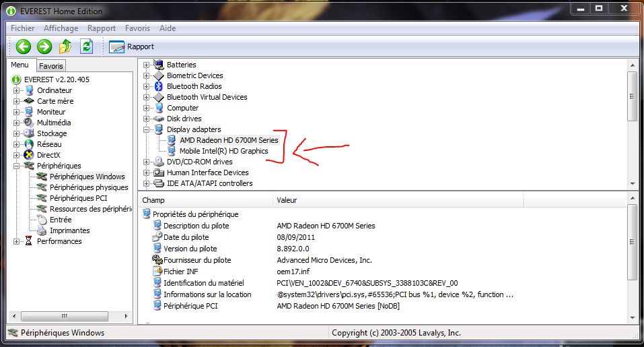Select the Entrée mouse icon item
Image resolution: width=644 pixels, height=347 pixels.
42,220
